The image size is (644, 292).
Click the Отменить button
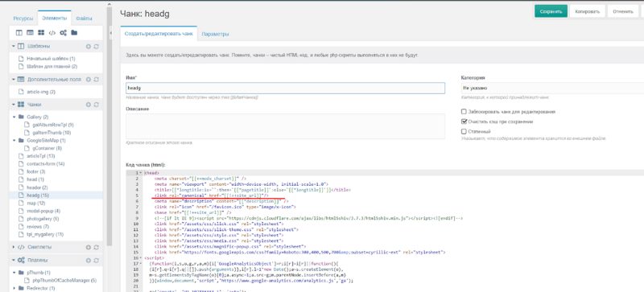[x=622, y=11]
